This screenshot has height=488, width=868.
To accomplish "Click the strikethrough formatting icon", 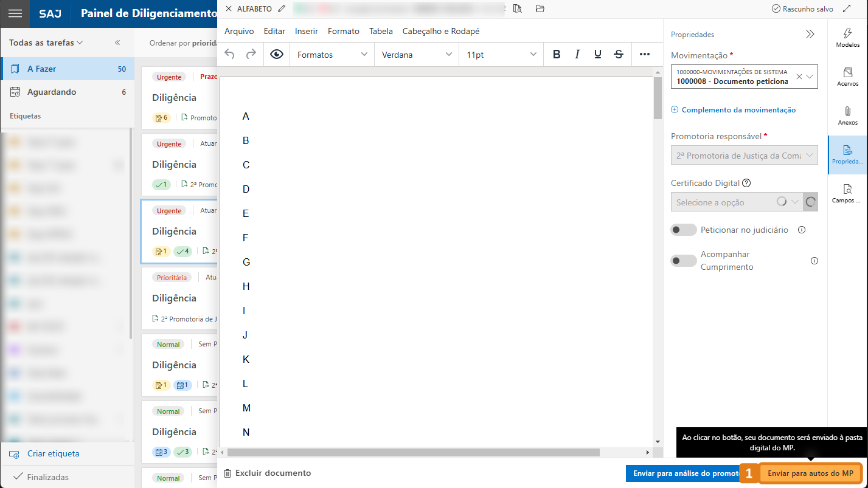I will [x=618, y=54].
